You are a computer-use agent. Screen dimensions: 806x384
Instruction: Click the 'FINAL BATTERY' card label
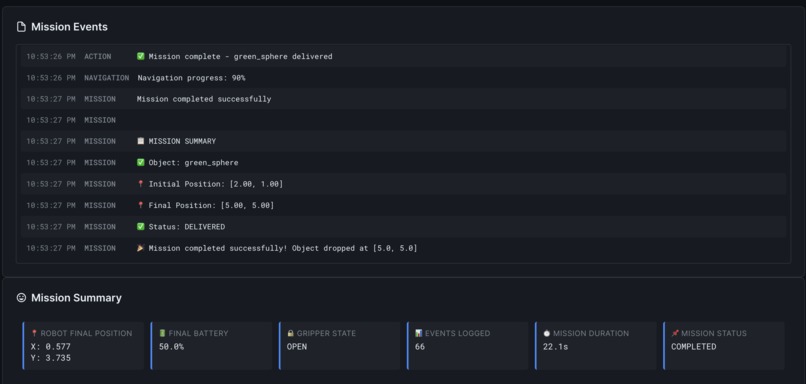click(x=198, y=334)
